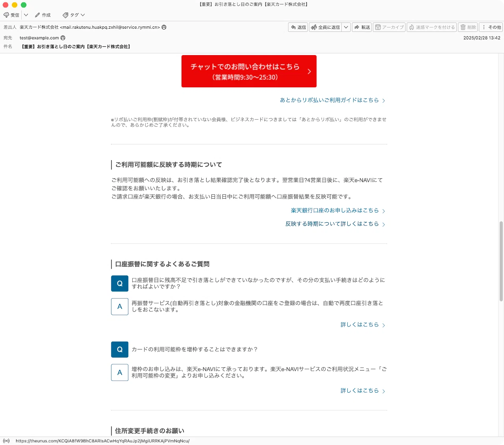The width and height of the screenshot is (504, 445).
Task: Compose a new message with 作成
Action: tap(43, 15)
